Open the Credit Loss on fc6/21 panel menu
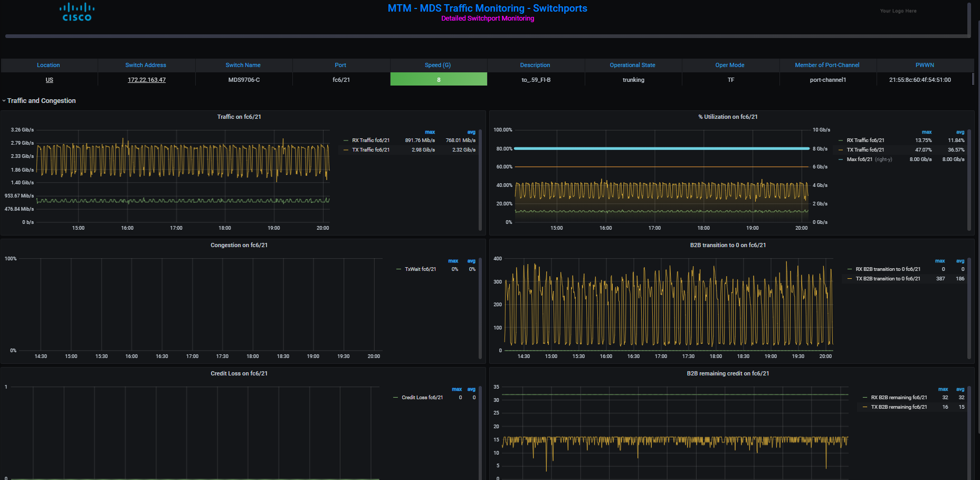The height and width of the screenshot is (480, 980). 239,373
